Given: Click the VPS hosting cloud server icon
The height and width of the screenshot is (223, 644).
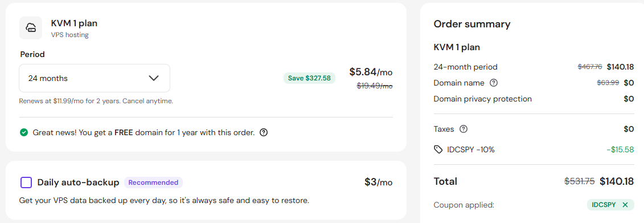Looking at the screenshot, I should (31, 28).
